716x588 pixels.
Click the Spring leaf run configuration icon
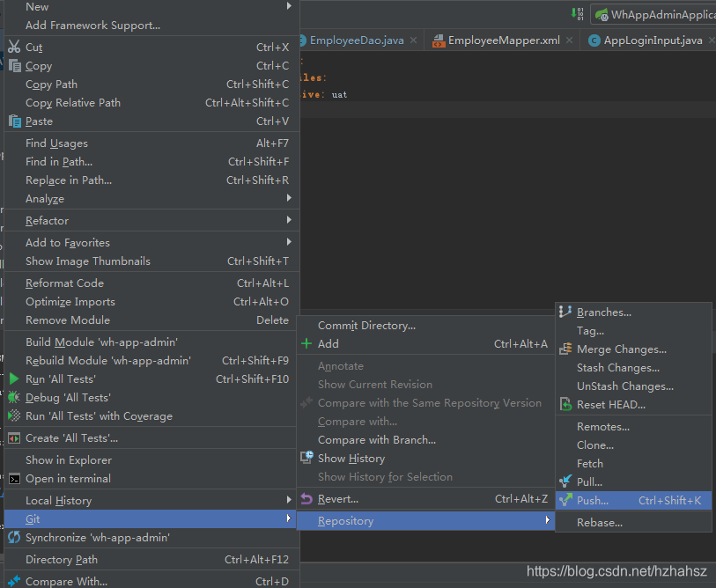(602, 15)
